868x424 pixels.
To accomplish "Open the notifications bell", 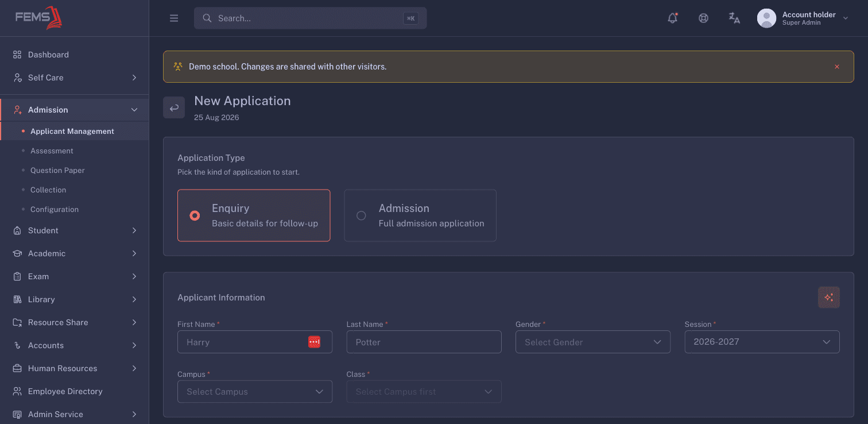I will click(x=673, y=18).
